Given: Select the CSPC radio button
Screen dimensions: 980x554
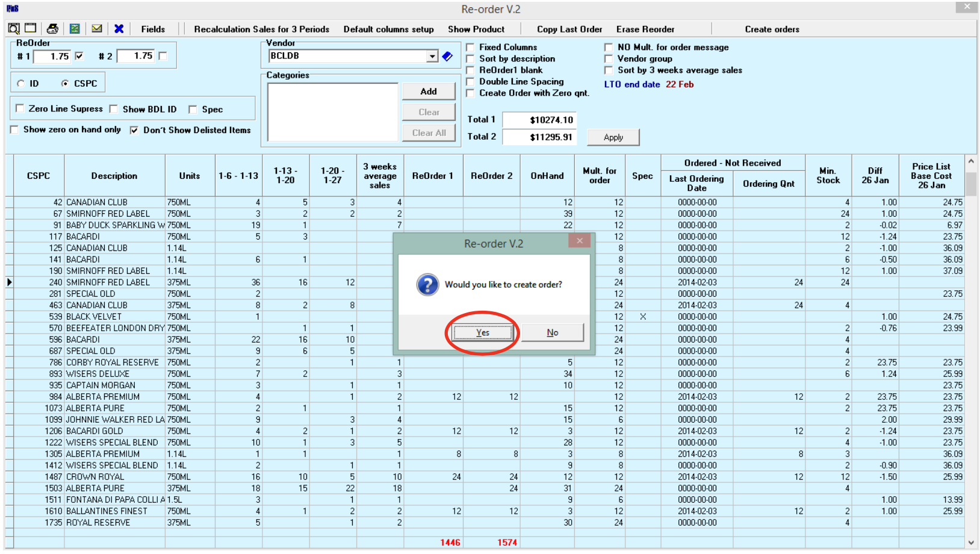Looking at the screenshot, I should coord(65,84).
